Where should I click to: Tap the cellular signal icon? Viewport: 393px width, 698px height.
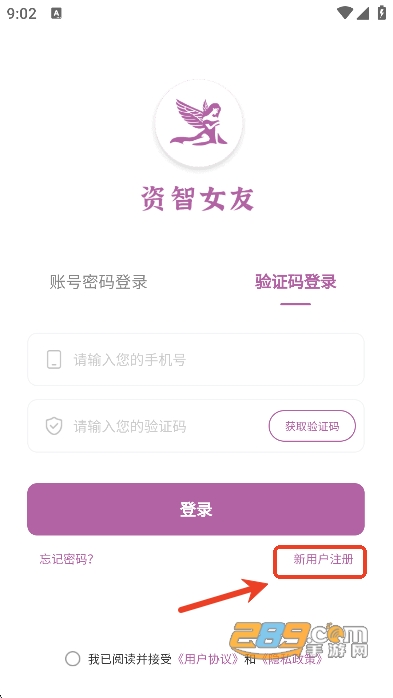363,13
